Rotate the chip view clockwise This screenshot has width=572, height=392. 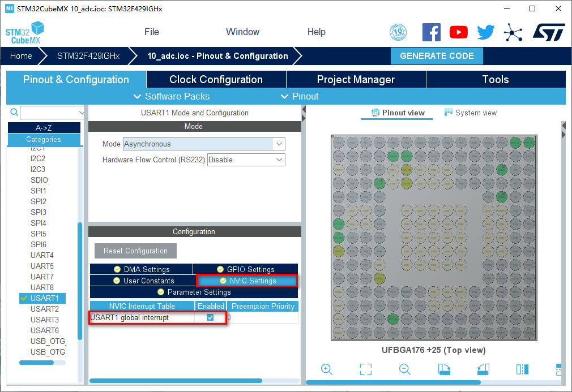coord(444,369)
